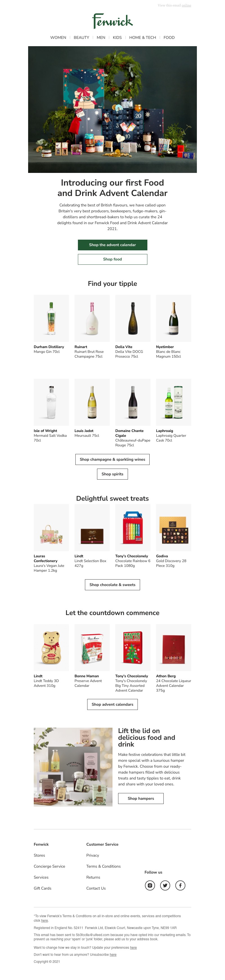Open Fenwick's Twitter page icon

tap(165, 886)
